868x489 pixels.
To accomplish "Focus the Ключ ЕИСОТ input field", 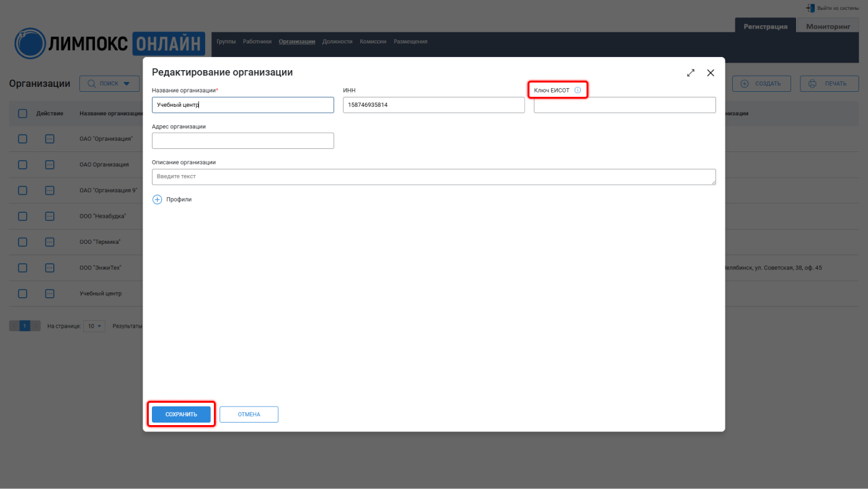I will (625, 105).
